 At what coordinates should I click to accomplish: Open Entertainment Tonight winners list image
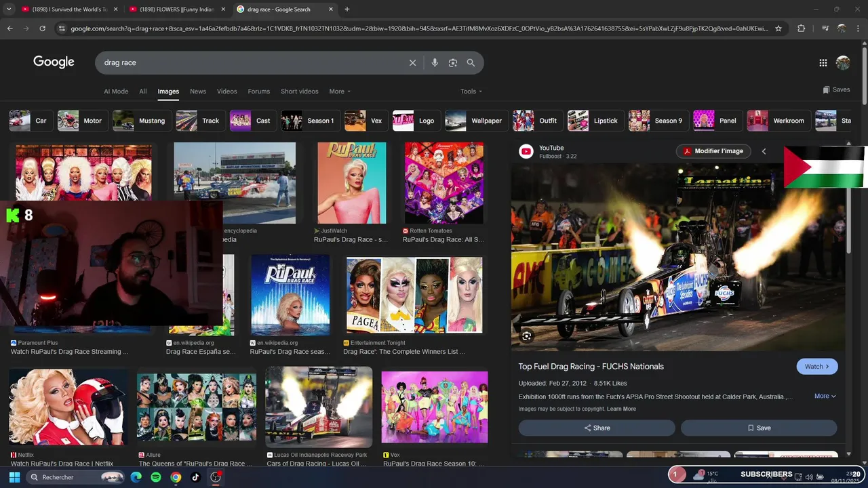coord(414,295)
